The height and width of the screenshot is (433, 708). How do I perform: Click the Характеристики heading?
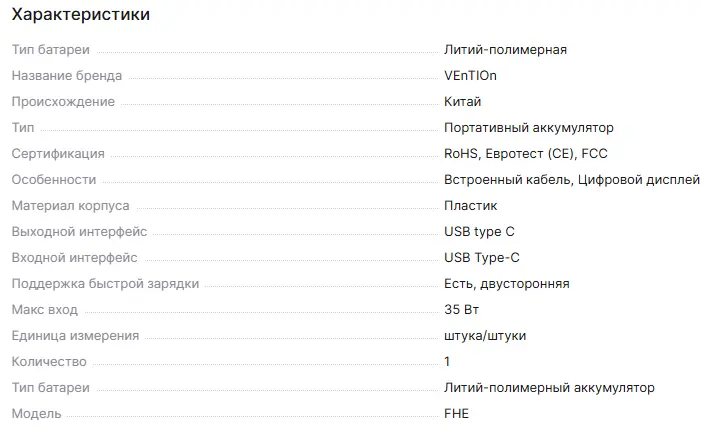pyautogui.click(x=81, y=15)
